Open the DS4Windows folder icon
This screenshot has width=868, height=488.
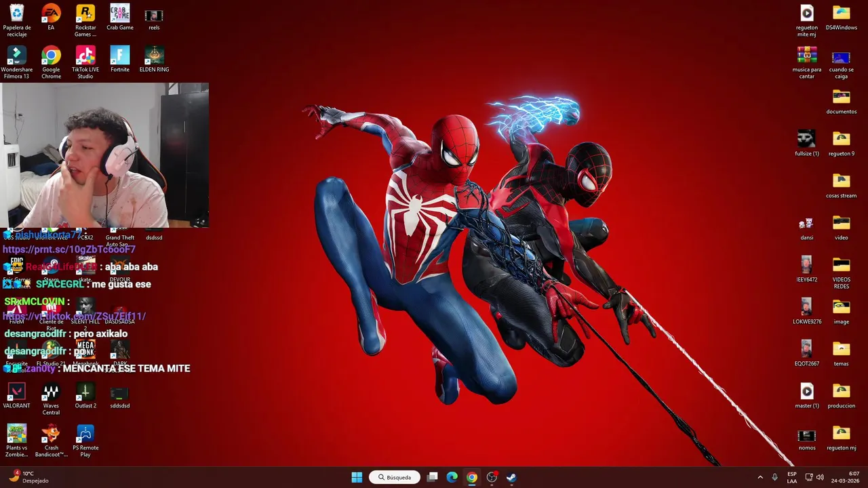coord(841,18)
